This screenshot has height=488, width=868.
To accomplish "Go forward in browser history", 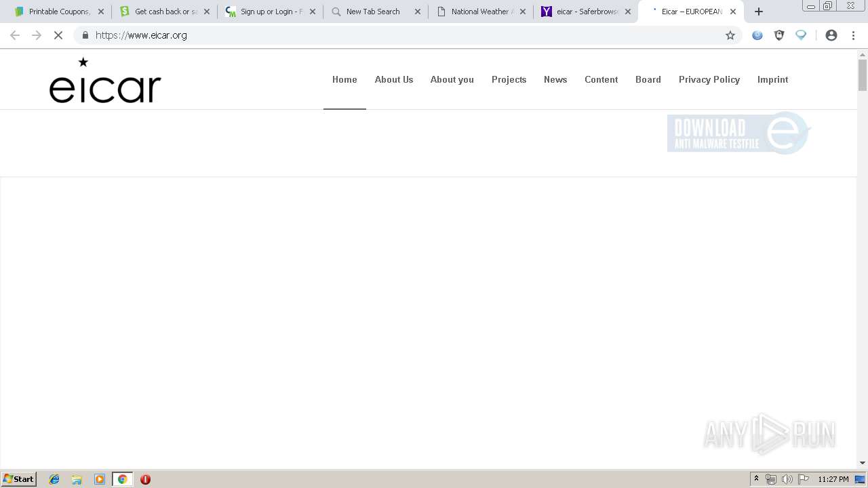I will 37,35.
